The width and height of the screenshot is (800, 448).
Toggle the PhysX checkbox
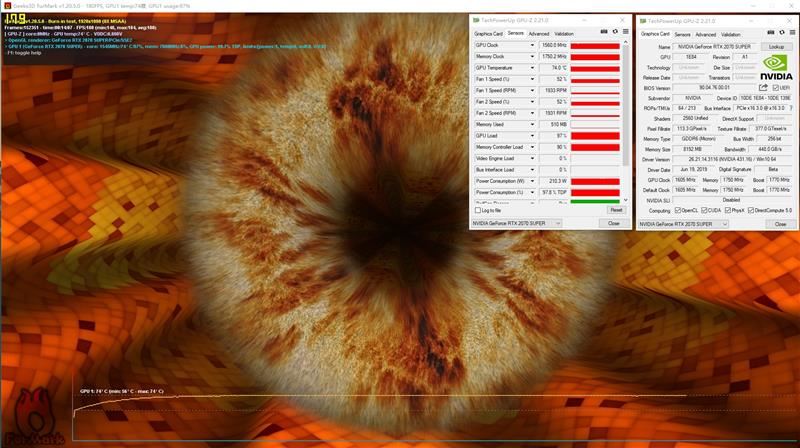click(728, 210)
